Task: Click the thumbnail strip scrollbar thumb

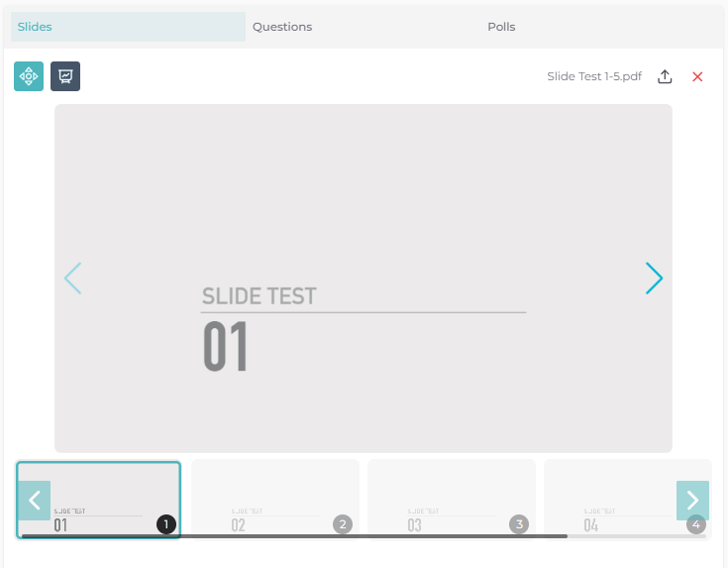Action: click(x=297, y=536)
